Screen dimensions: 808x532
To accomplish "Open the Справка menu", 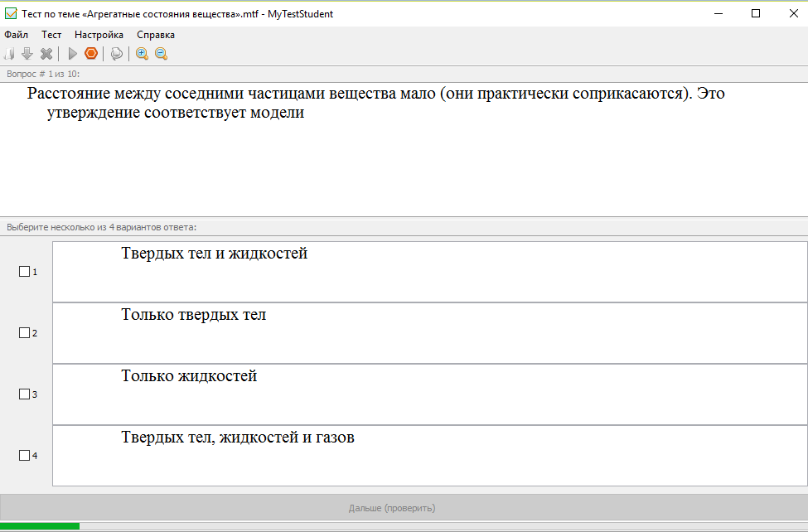I will (156, 35).
